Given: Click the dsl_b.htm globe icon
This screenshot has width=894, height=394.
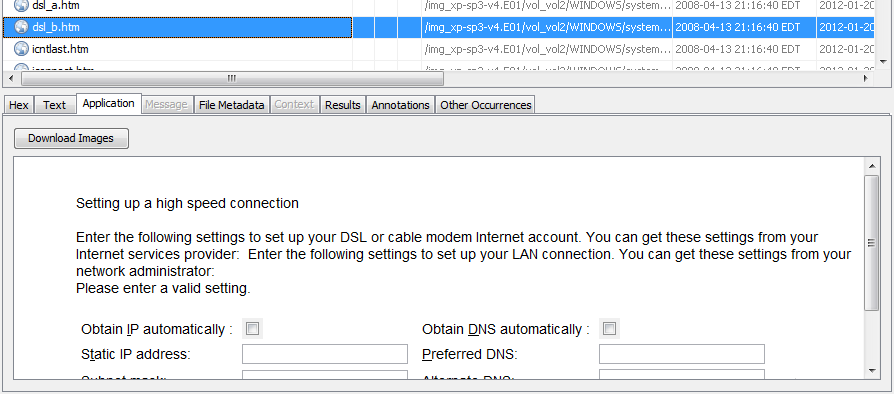Looking at the screenshot, I should (21, 27).
